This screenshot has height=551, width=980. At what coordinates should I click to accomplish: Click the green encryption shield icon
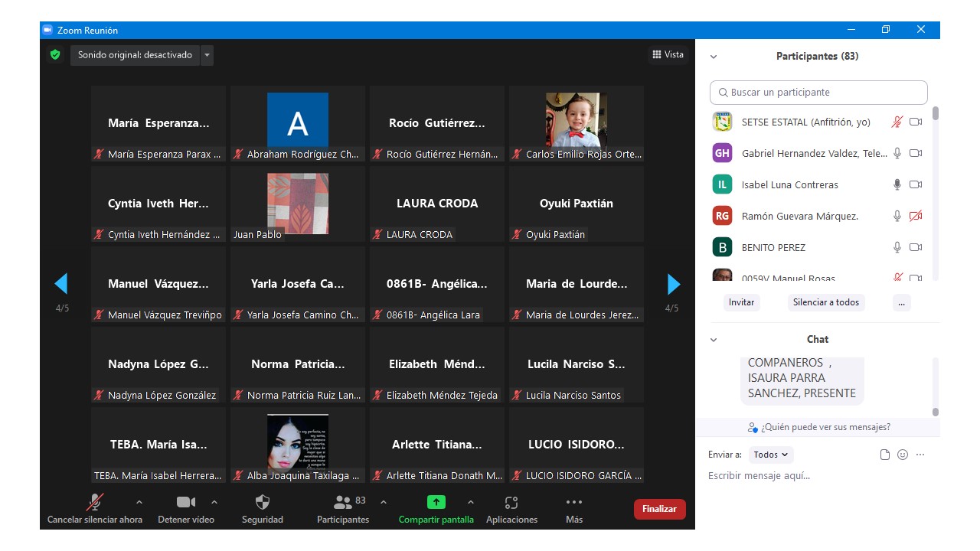(x=55, y=55)
